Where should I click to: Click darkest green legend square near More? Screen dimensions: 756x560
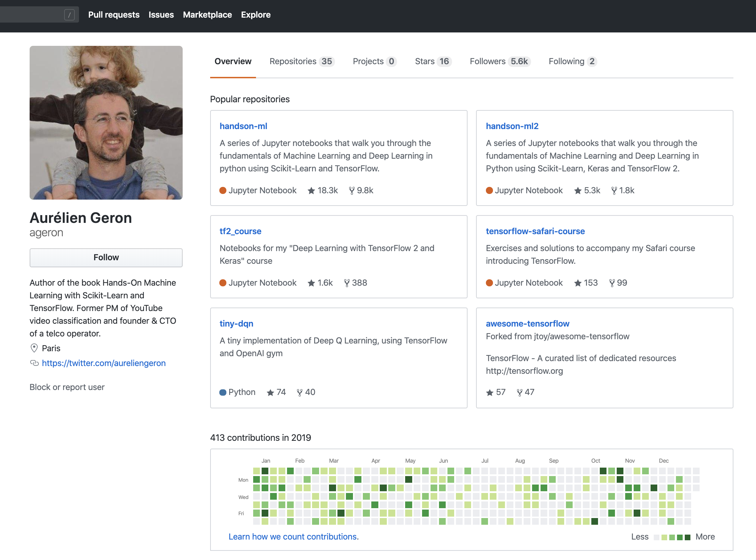[x=687, y=537]
